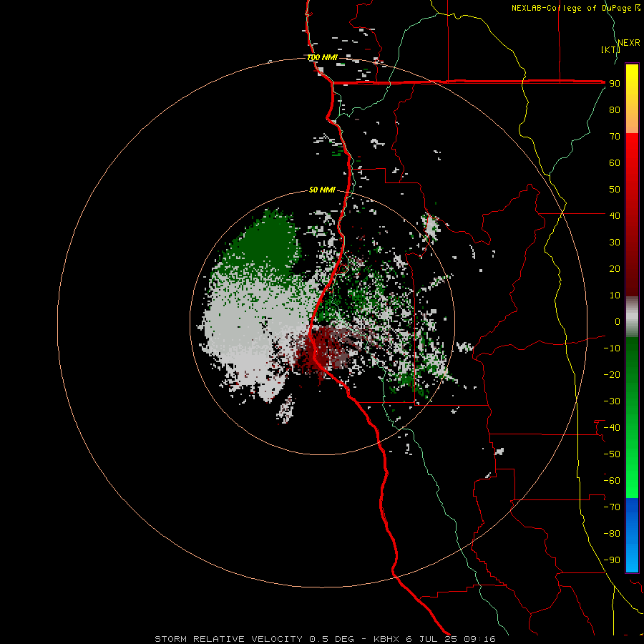Click the -40 value on the velocity scale
This screenshot has height=644, width=644.
pos(612,428)
